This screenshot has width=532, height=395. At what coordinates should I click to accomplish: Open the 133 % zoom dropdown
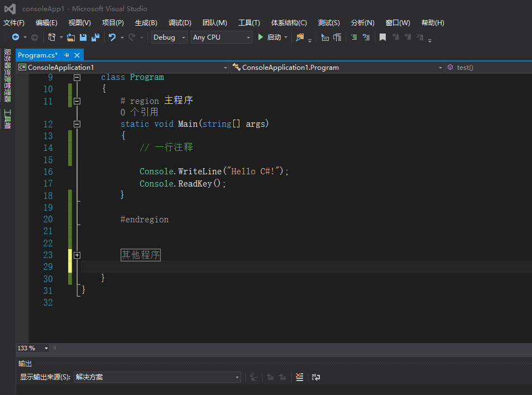(46, 348)
